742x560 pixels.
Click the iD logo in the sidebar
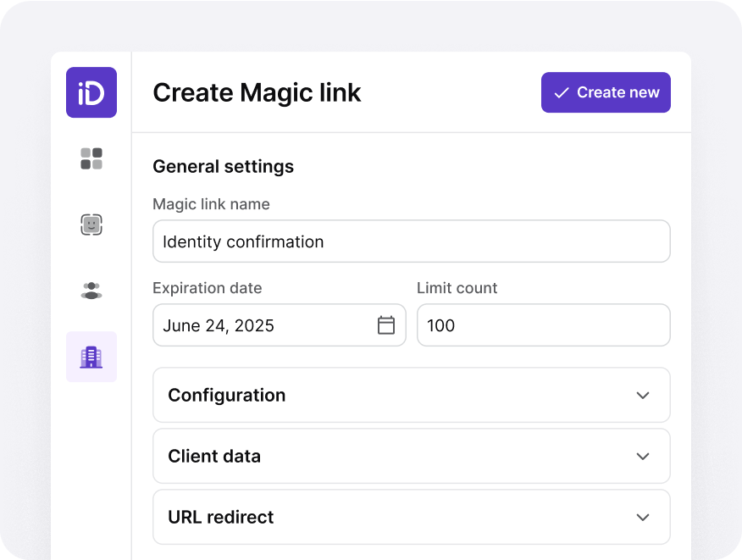pyautogui.click(x=91, y=92)
